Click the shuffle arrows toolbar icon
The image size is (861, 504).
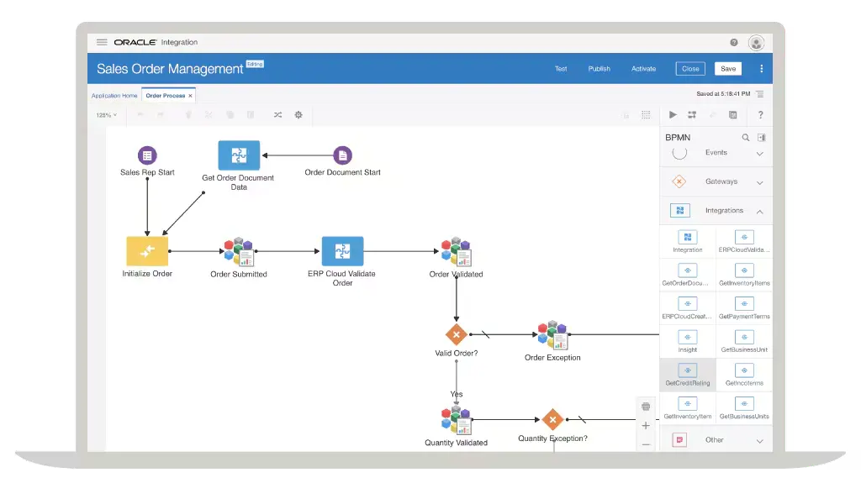(x=277, y=114)
